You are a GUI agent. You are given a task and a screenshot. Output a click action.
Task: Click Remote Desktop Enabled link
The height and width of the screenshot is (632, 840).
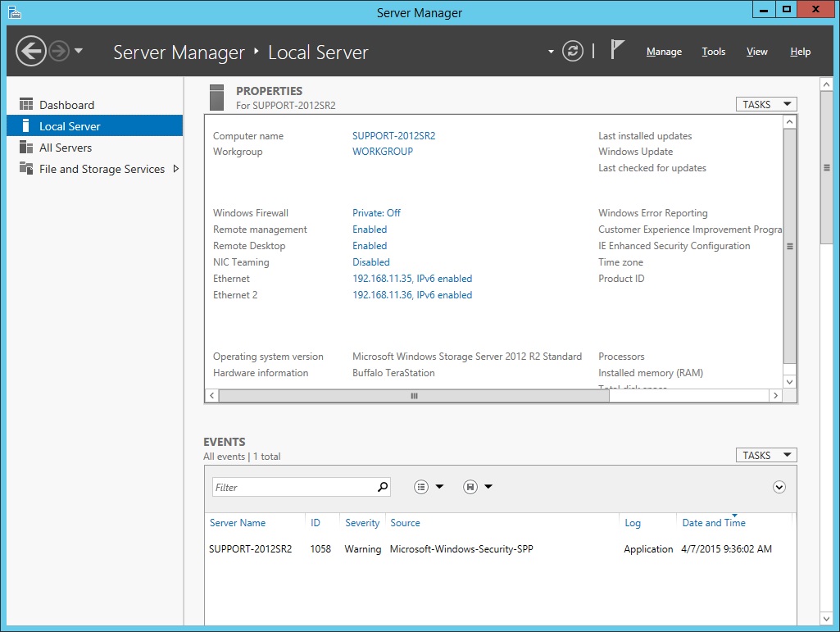point(370,246)
